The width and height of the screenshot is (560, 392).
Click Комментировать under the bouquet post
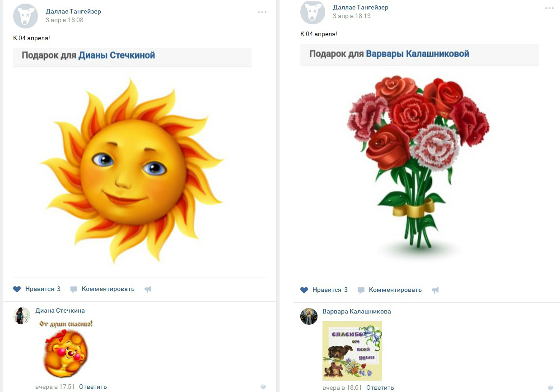pos(390,290)
